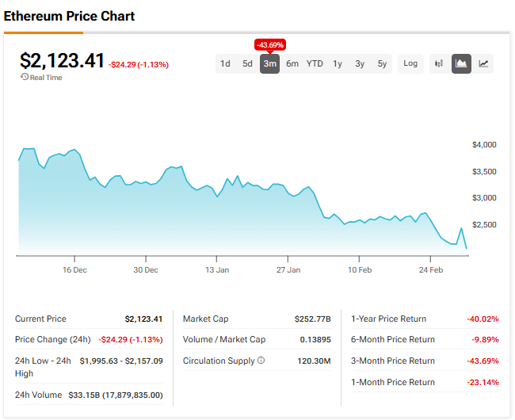This screenshot has height=420, width=515.
Task: Click the 16 Dec axis marker
Action: click(75, 269)
